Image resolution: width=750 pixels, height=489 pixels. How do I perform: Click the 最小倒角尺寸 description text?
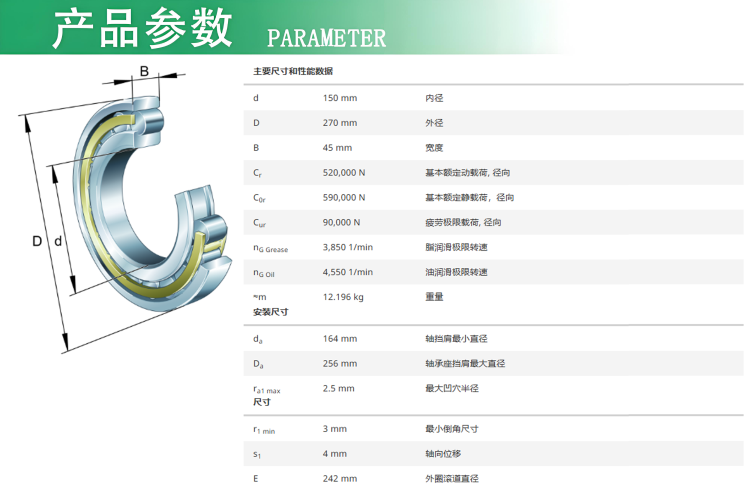pyautogui.click(x=452, y=429)
